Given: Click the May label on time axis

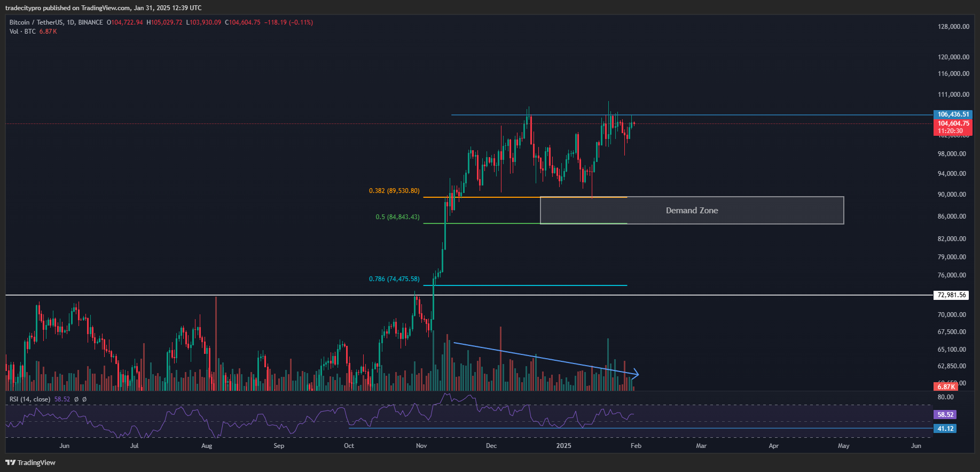Looking at the screenshot, I should tap(844, 446).
